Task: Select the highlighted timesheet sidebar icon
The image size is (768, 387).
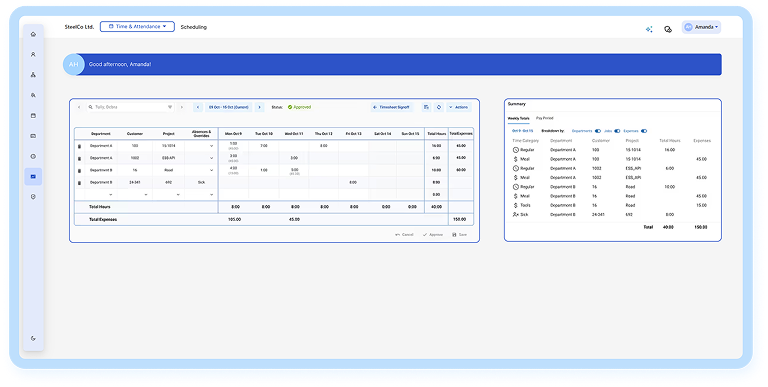Action: tap(33, 176)
